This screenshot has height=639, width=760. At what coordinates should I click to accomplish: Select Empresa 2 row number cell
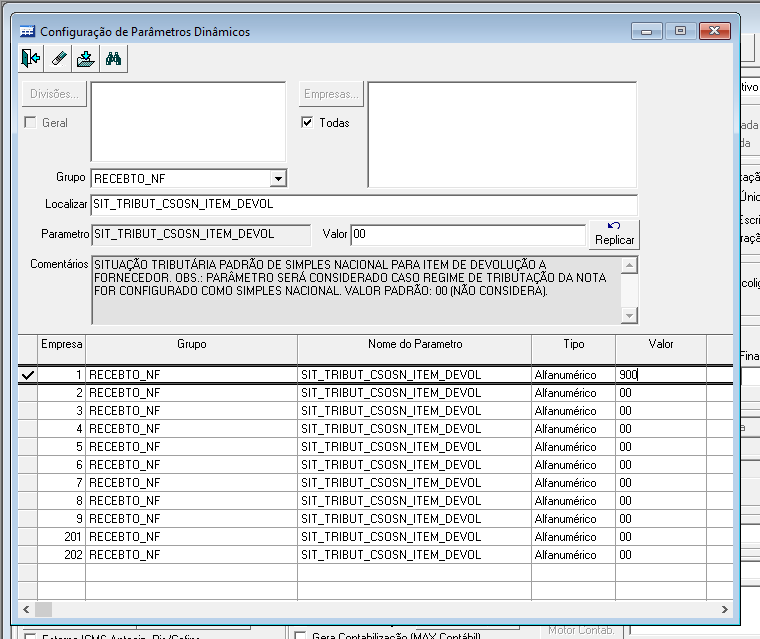pyautogui.click(x=62, y=393)
